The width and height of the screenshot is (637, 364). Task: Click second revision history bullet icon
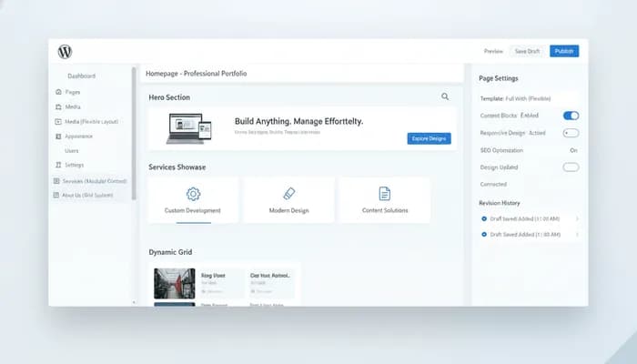pos(484,235)
